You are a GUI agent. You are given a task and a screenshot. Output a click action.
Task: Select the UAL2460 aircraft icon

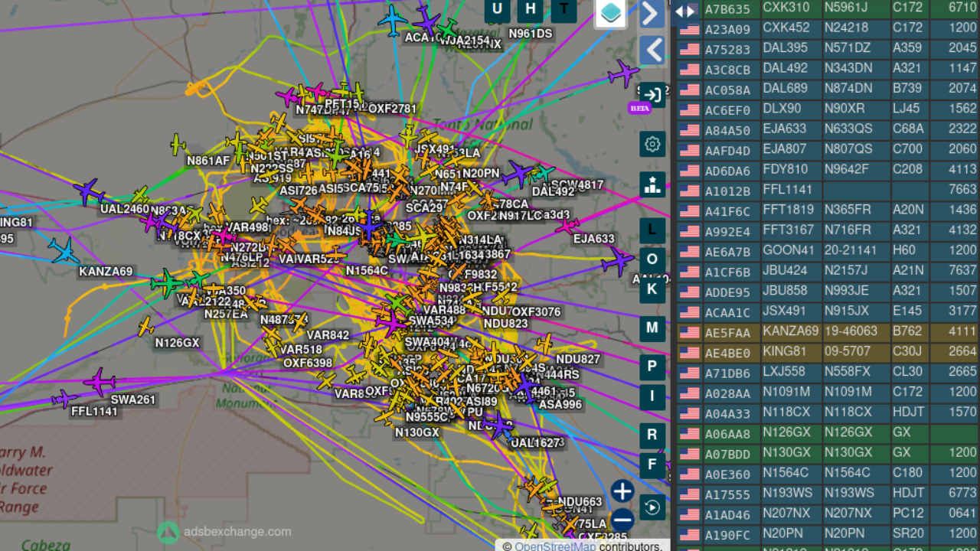coord(89,191)
